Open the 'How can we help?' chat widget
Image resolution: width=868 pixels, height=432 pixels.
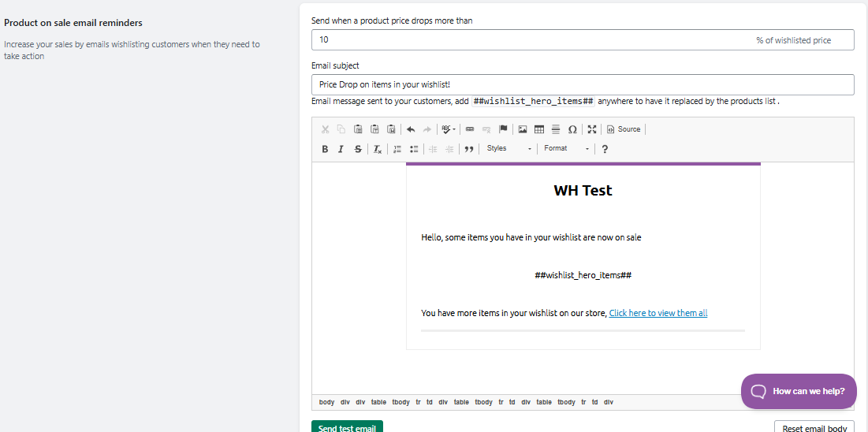pos(799,391)
